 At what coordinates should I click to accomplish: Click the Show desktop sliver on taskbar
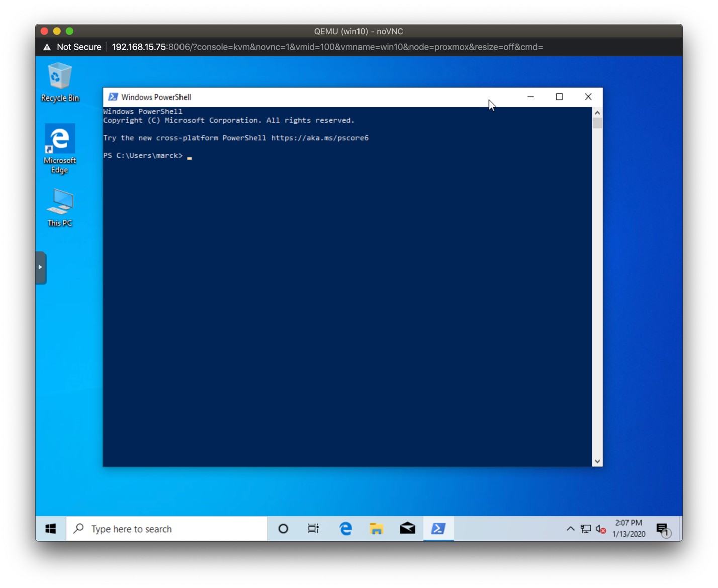tap(680, 529)
